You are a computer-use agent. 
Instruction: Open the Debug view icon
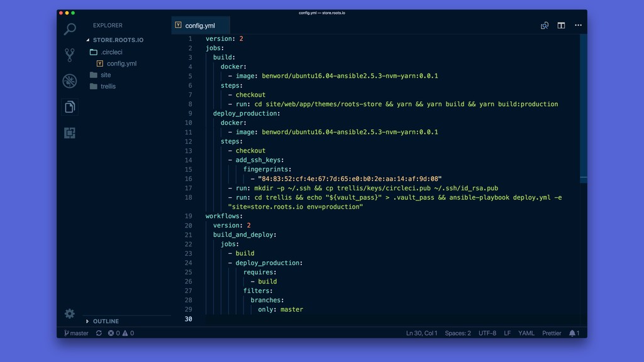click(70, 81)
